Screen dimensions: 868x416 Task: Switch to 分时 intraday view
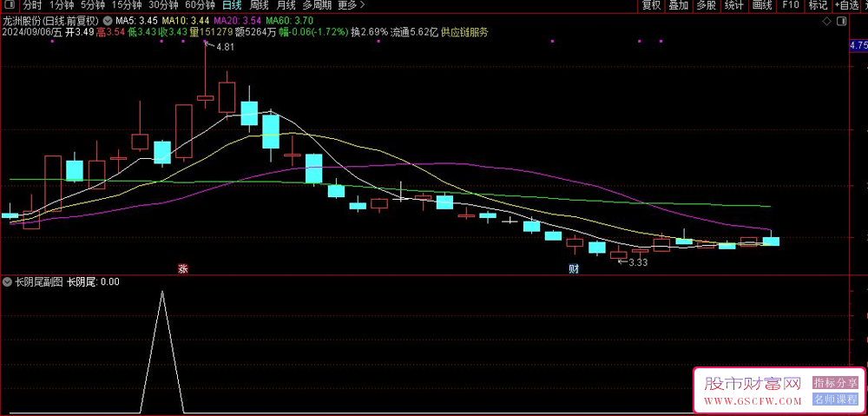point(32,5)
